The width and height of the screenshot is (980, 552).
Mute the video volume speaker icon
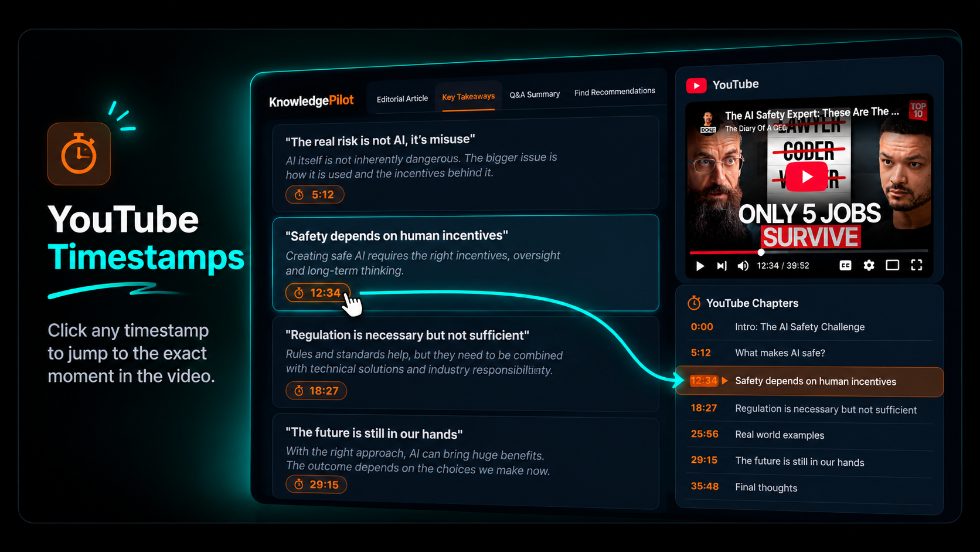tap(743, 266)
